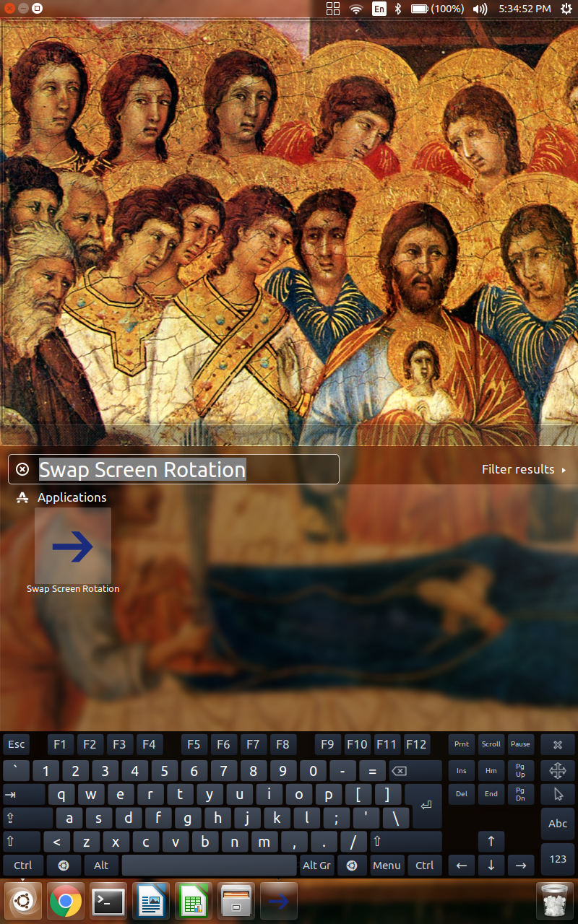578x924 pixels.
Task: Open the sound volume indicator
Action: coord(480,9)
